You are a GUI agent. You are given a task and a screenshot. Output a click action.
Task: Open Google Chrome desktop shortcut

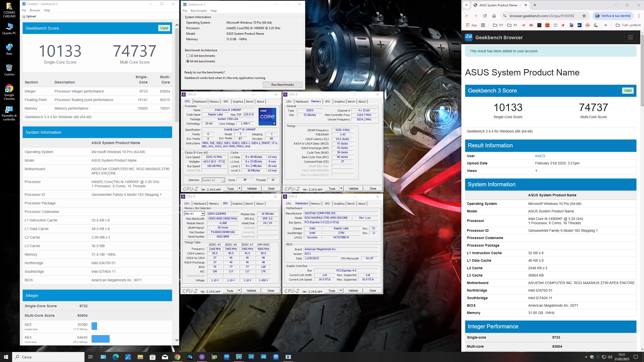[x=9, y=92]
